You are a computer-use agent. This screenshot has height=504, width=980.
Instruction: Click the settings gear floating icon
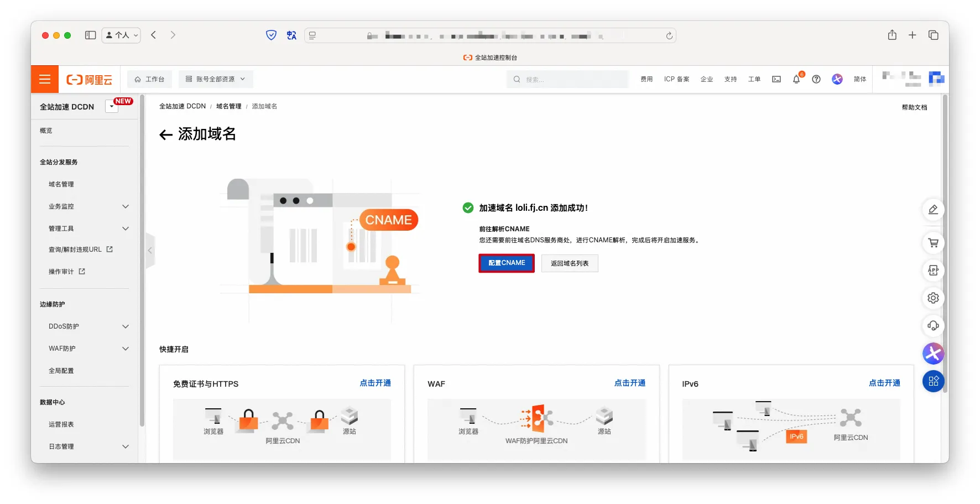click(933, 298)
